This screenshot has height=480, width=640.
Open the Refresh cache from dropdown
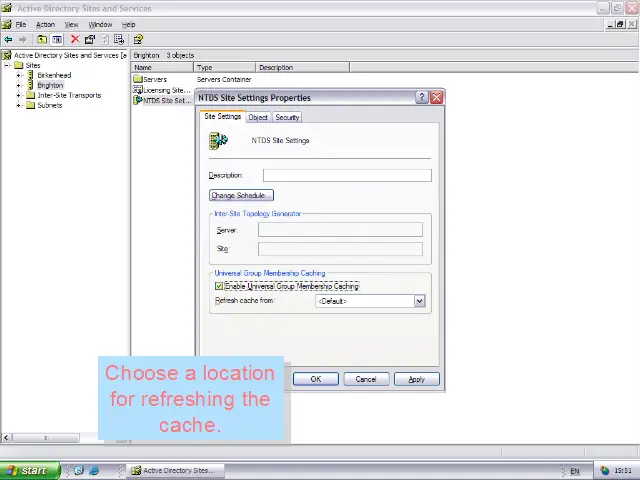click(x=420, y=301)
